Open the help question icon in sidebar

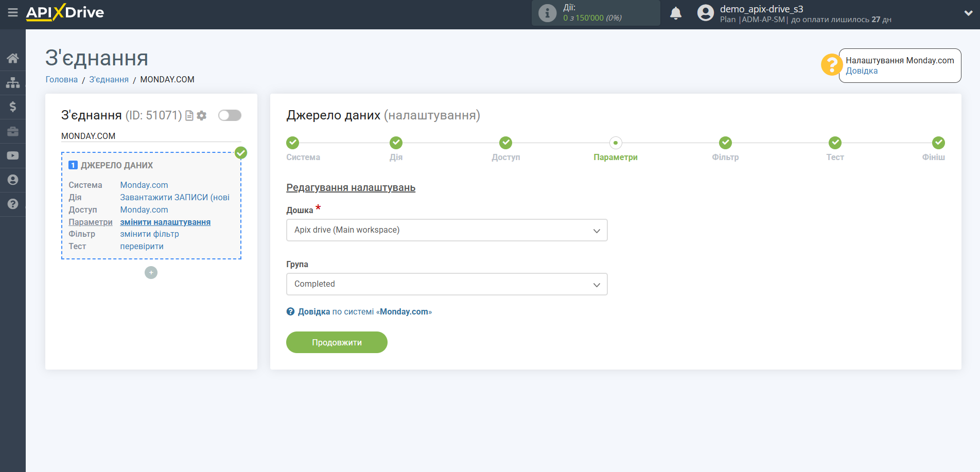[x=13, y=204]
